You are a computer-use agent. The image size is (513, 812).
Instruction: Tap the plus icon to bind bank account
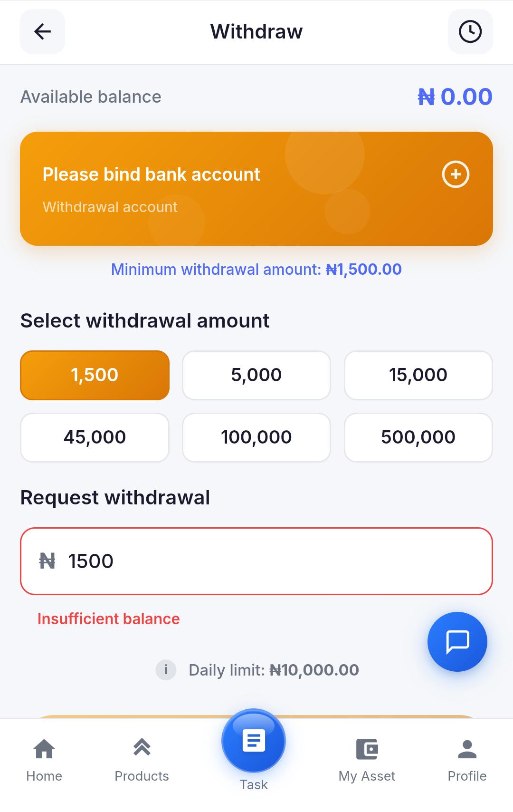[x=456, y=174]
